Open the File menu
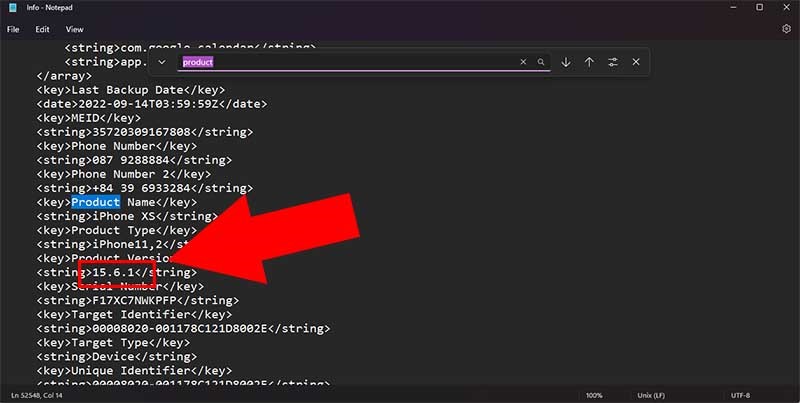Viewport: 800px width, 403px height. (x=13, y=30)
